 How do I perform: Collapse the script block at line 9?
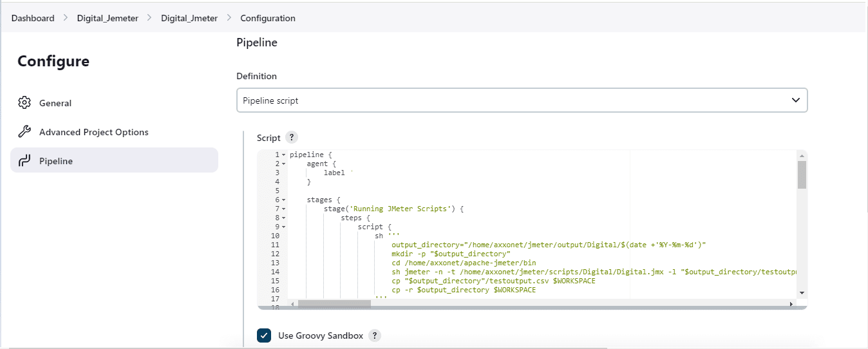tap(283, 227)
